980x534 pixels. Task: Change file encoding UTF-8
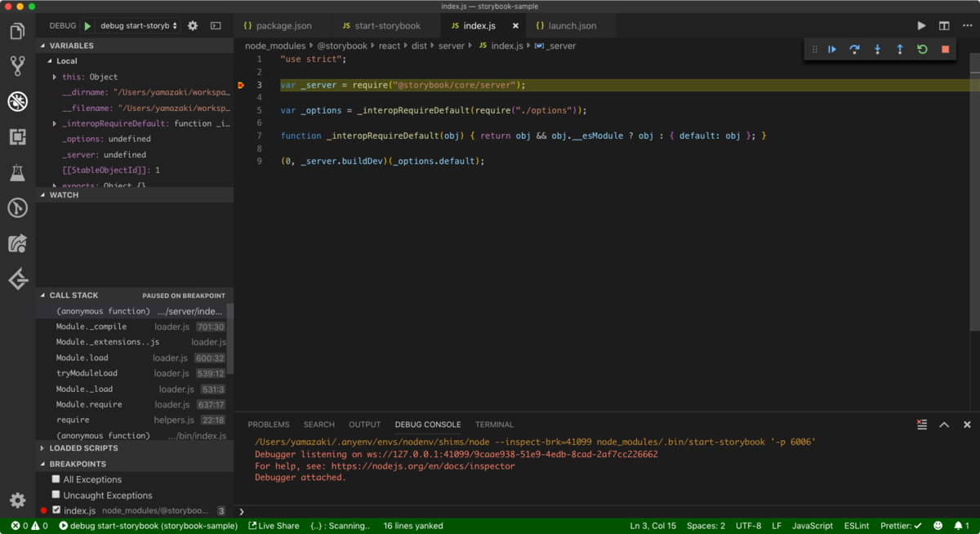pos(748,526)
